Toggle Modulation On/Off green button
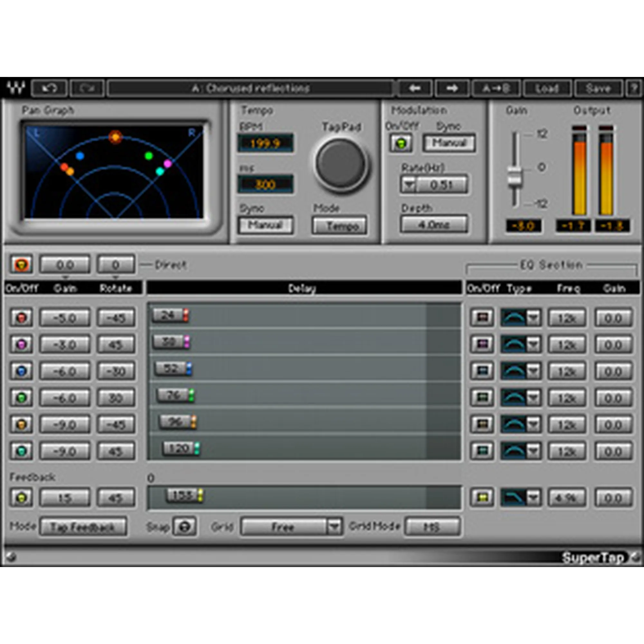 point(401,143)
